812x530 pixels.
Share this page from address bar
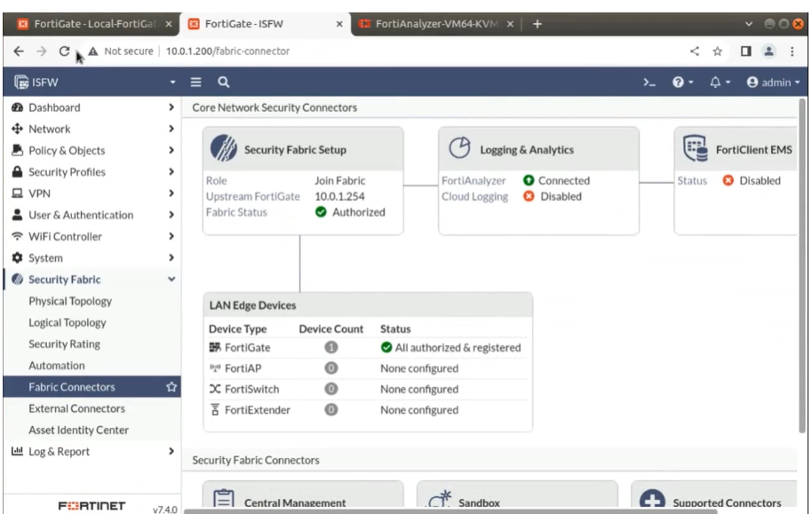[695, 51]
